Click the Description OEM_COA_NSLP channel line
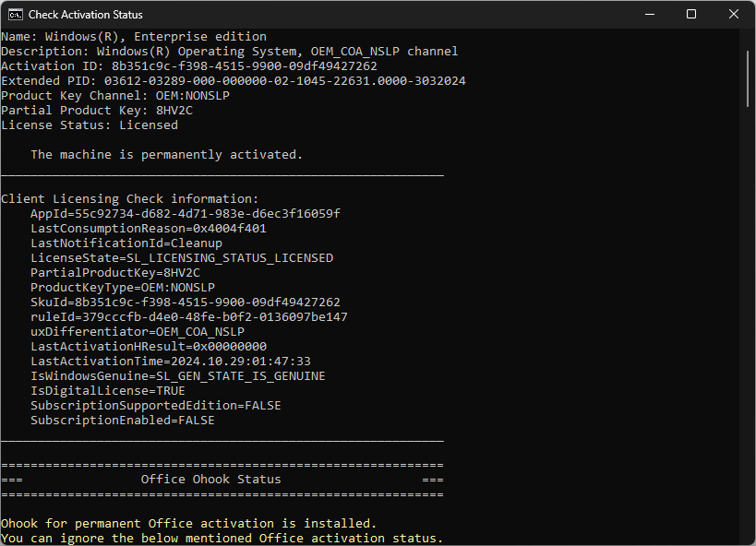756x546 pixels. click(x=230, y=52)
